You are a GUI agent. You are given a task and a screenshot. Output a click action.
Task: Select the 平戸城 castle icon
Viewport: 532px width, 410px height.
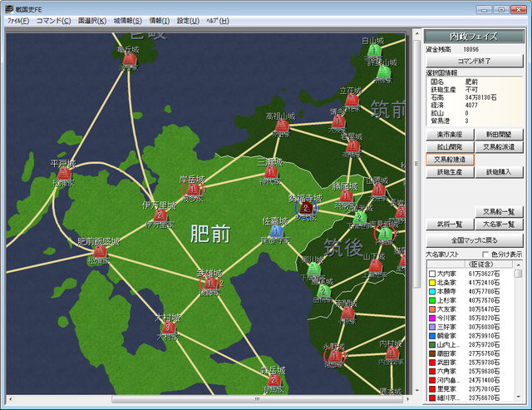tap(64, 174)
